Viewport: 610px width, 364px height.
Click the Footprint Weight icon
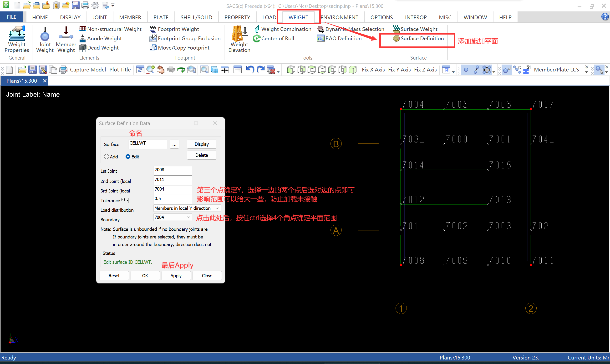153,29
